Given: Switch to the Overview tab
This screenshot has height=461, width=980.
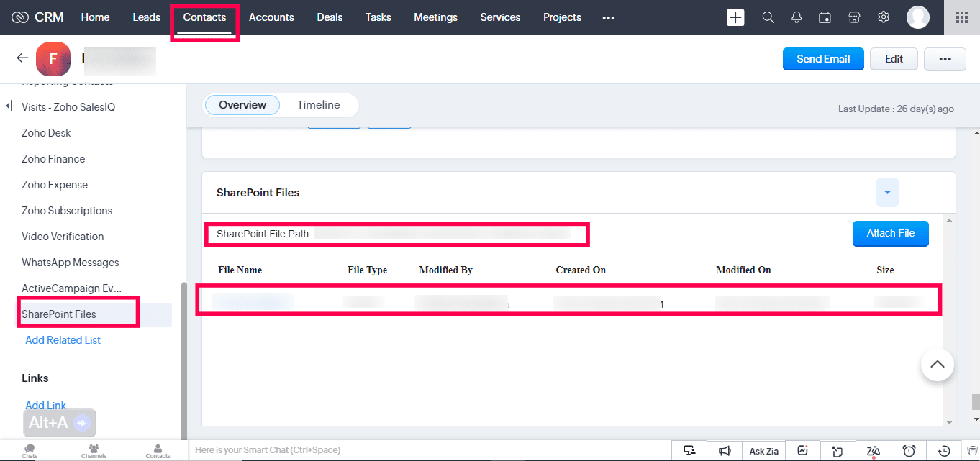Looking at the screenshot, I should tap(242, 105).
